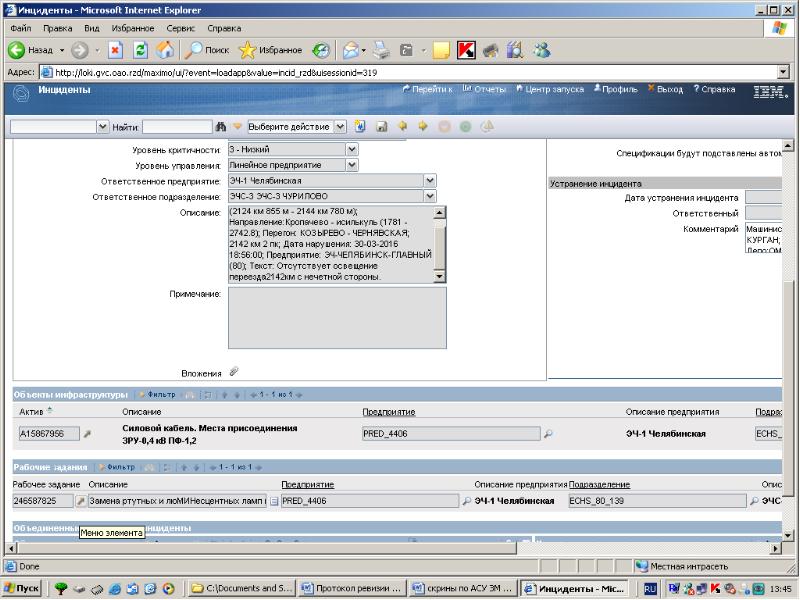Open the Избранное favorites star button
Viewport: 800px width, 600px height.
(270, 50)
